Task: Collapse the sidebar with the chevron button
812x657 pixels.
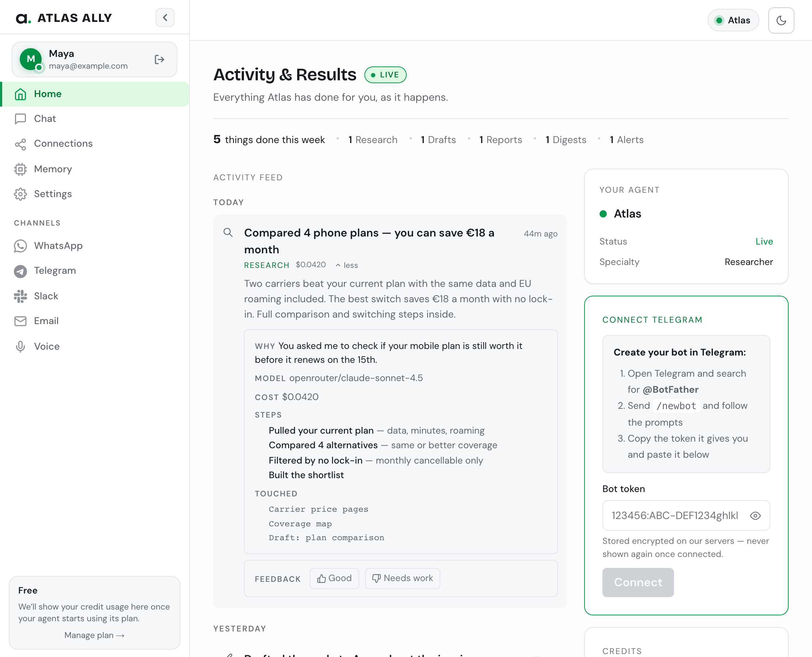Action: [x=165, y=18]
